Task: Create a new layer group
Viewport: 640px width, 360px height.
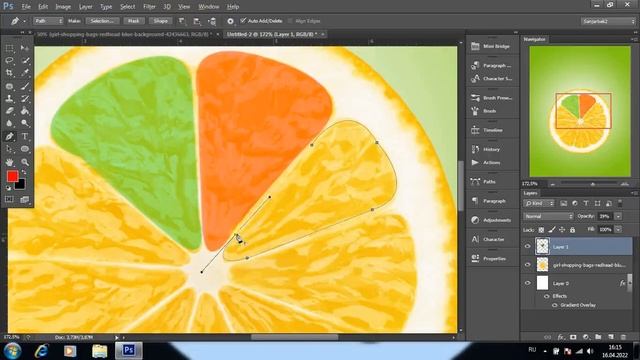Action: 598,337
